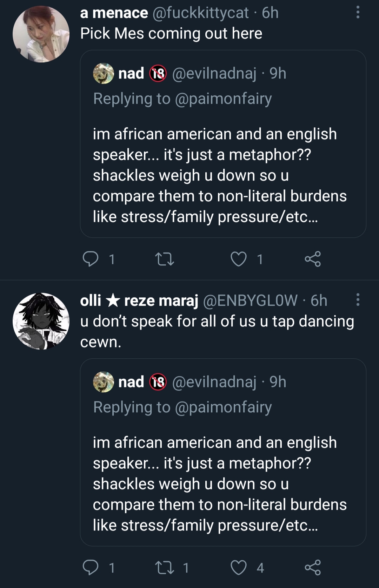Image resolution: width=379 pixels, height=588 pixels.
Task: Open more options for a menace's tweet
Action: pos(358,13)
